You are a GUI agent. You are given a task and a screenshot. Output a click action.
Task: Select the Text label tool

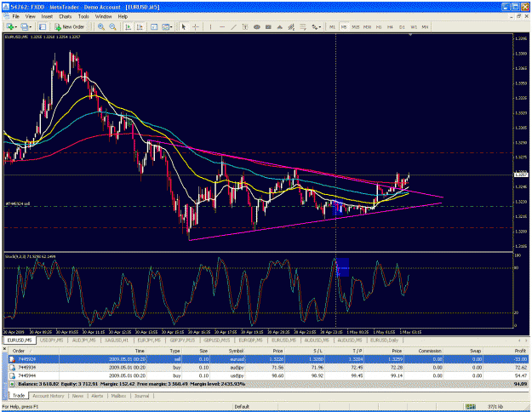[245, 26]
